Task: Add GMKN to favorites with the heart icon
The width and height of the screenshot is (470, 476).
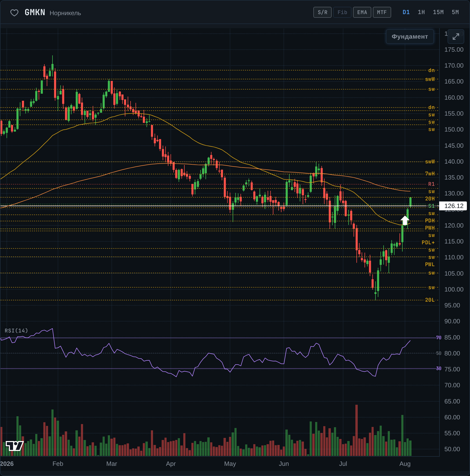Action: [x=14, y=13]
